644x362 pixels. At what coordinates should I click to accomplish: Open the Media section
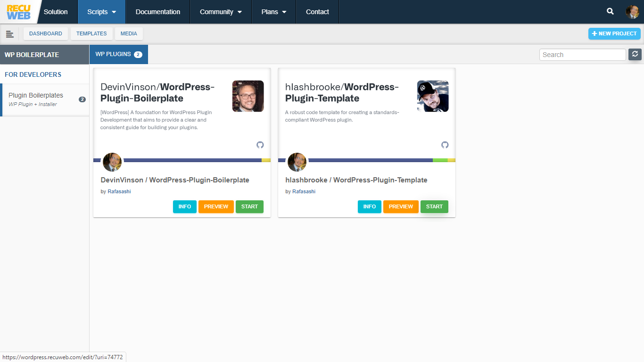click(x=129, y=34)
